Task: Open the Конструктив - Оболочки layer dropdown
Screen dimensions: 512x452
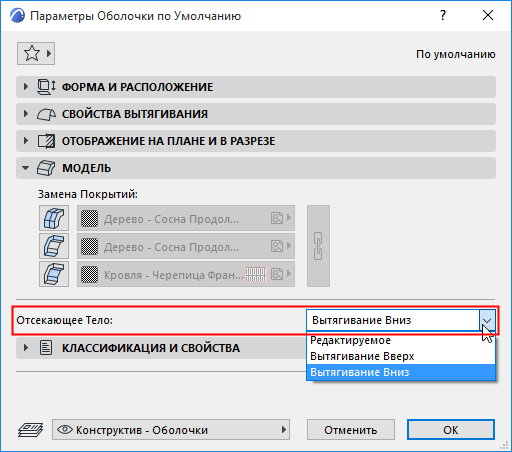Action: click(x=171, y=430)
